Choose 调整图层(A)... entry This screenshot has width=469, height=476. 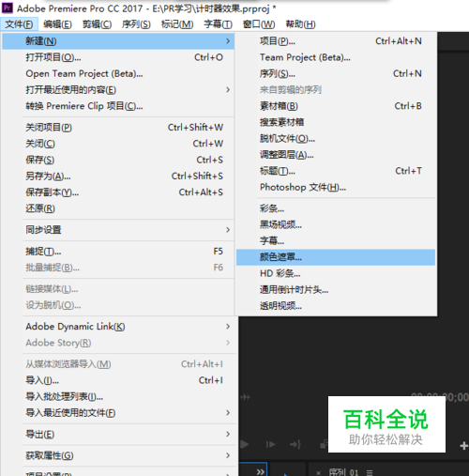(336, 155)
